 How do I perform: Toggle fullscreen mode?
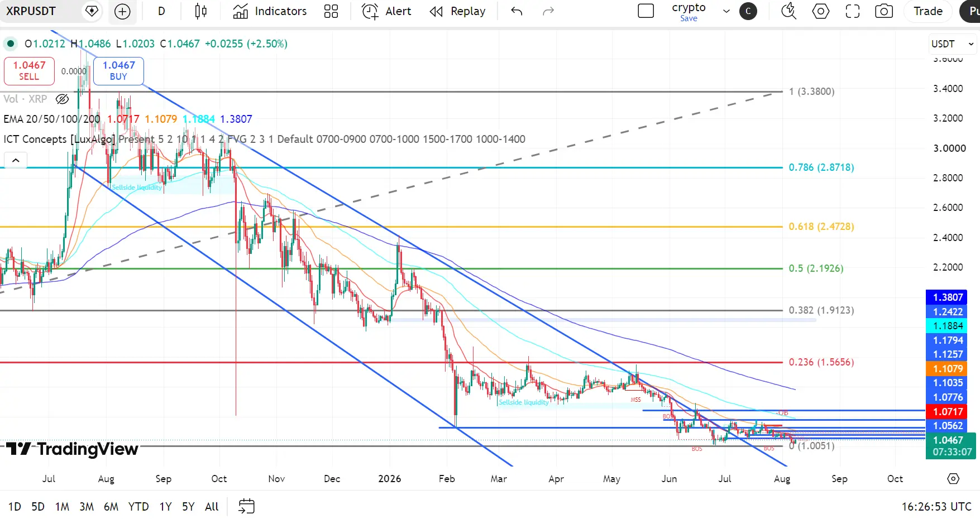852,11
